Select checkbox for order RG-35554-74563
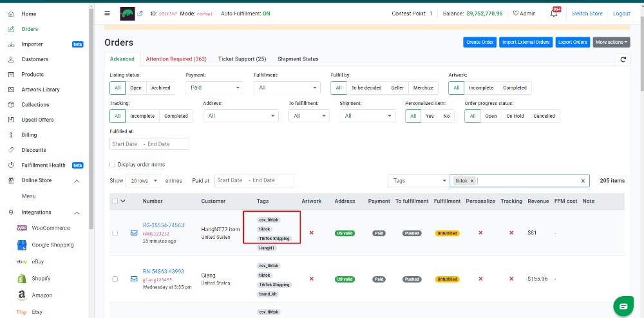 pyautogui.click(x=115, y=232)
